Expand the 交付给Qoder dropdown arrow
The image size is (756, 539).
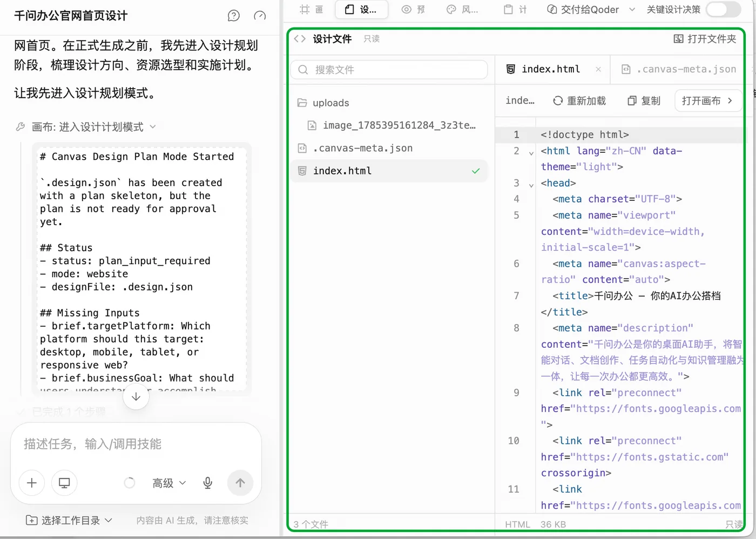[x=632, y=9]
